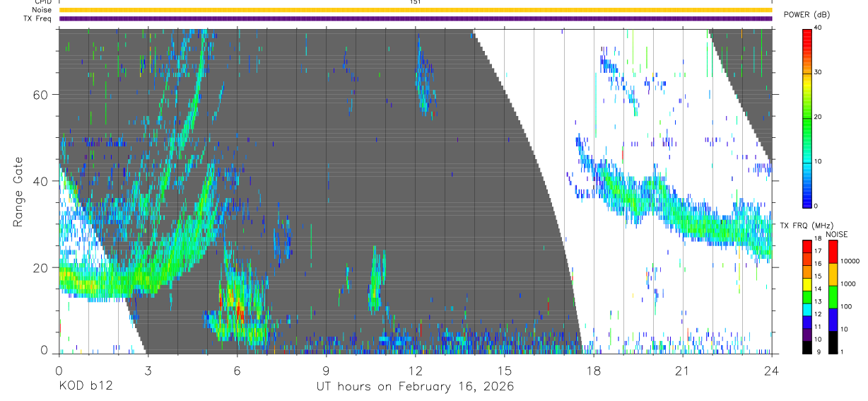
Task: Click the 20 tick on the Range Gate axis
Action: click(41, 267)
